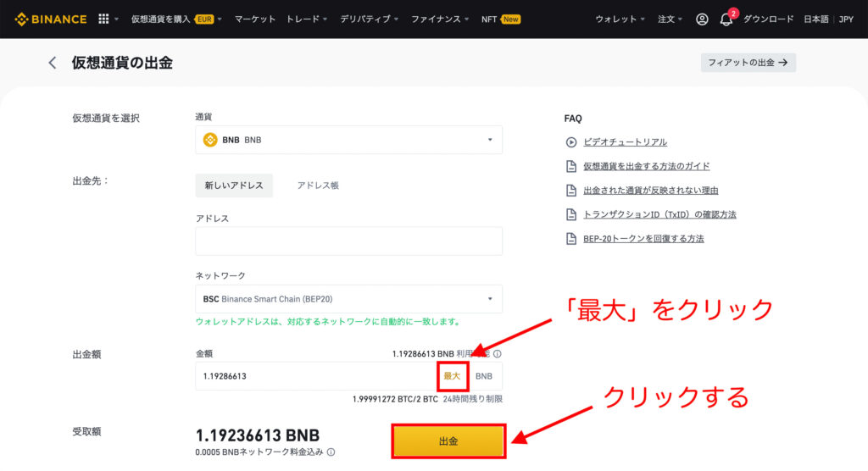The image size is (868, 471).
Task: Click document icon beside BEP-20 recovery link
Action: point(571,239)
